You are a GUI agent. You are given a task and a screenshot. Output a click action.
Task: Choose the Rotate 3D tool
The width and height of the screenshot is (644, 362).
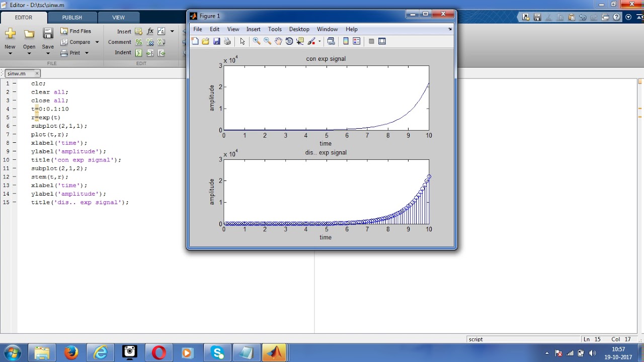tap(289, 41)
